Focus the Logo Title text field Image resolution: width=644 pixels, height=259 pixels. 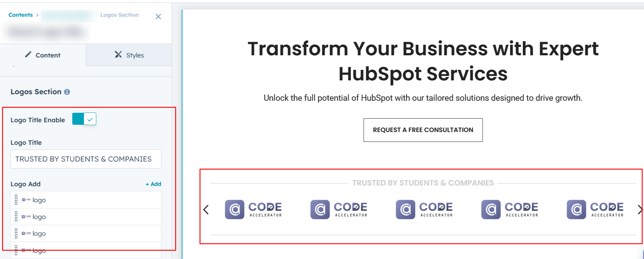[86, 159]
